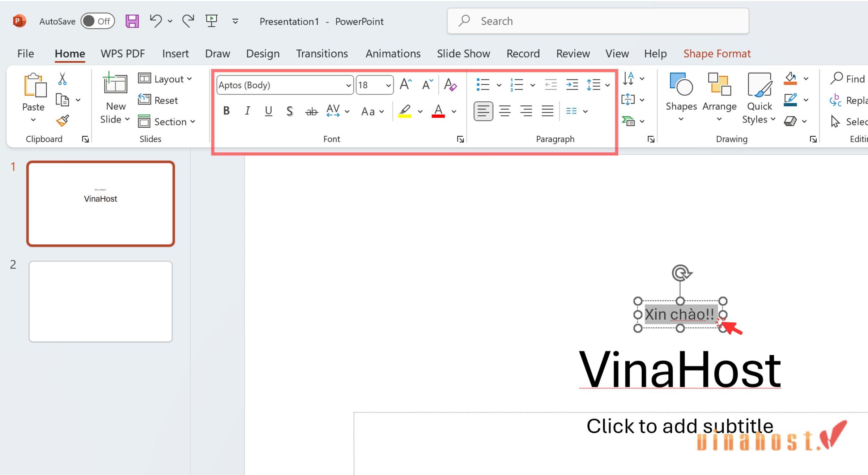Image resolution: width=868 pixels, height=475 pixels.
Task: Open Change Case menu
Action: tap(372, 111)
